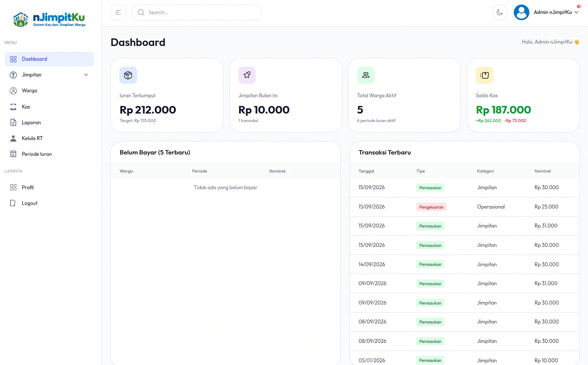
Task: Open the Periode Iuran menu item
Action: click(x=49, y=154)
